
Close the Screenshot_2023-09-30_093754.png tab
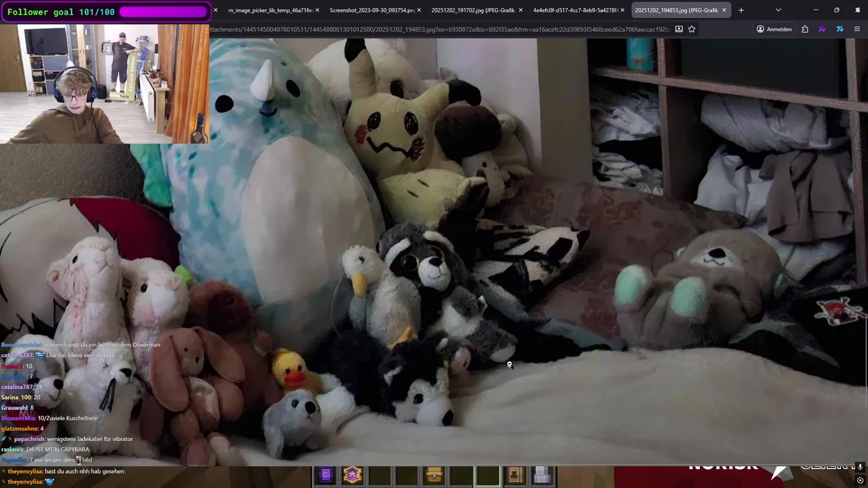pyautogui.click(x=418, y=10)
